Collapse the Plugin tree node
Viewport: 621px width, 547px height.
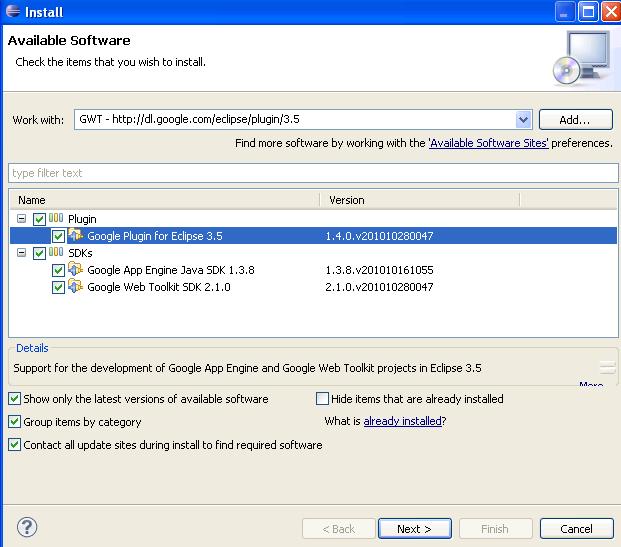click(22, 218)
